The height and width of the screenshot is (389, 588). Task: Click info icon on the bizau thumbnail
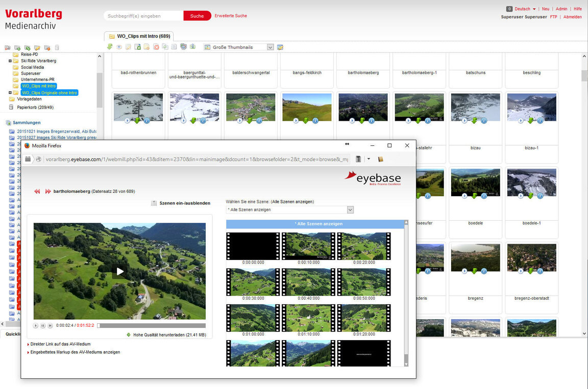[483, 121]
